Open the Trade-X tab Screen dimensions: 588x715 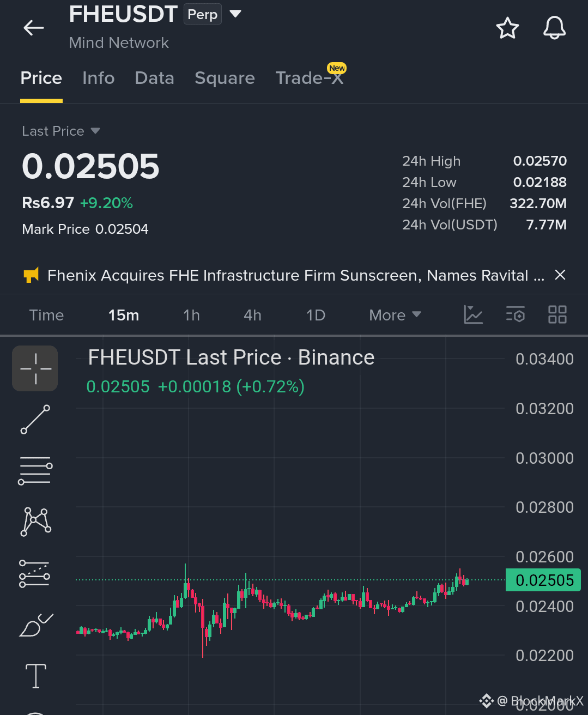tap(310, 78)
